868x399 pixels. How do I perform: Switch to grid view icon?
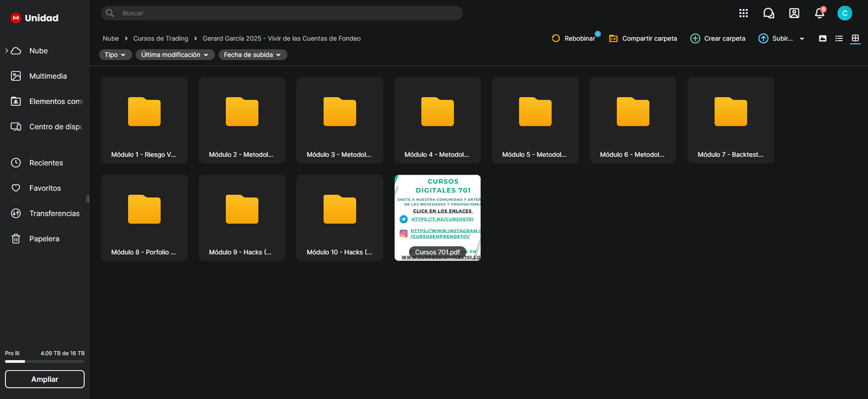855,38
